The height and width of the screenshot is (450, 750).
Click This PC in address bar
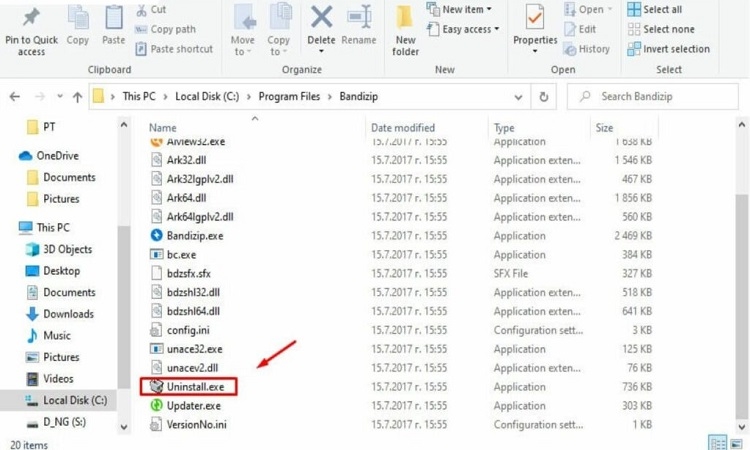(139, 97)
